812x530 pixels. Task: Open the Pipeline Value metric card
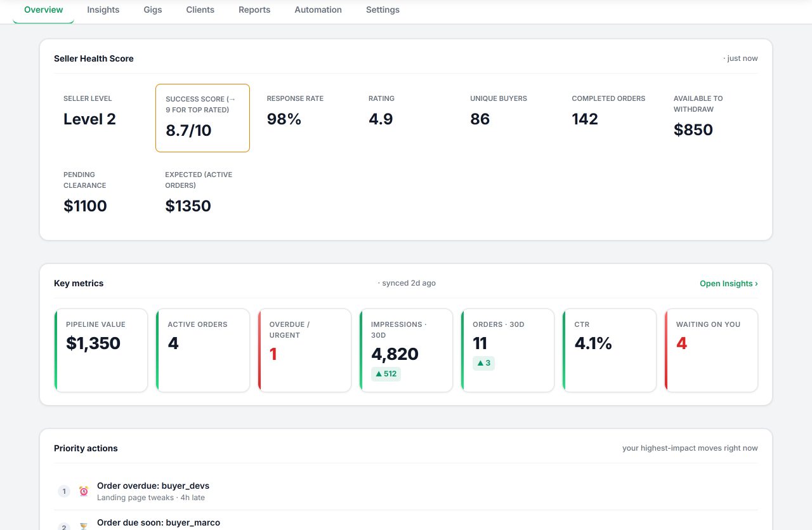point(101,350)
